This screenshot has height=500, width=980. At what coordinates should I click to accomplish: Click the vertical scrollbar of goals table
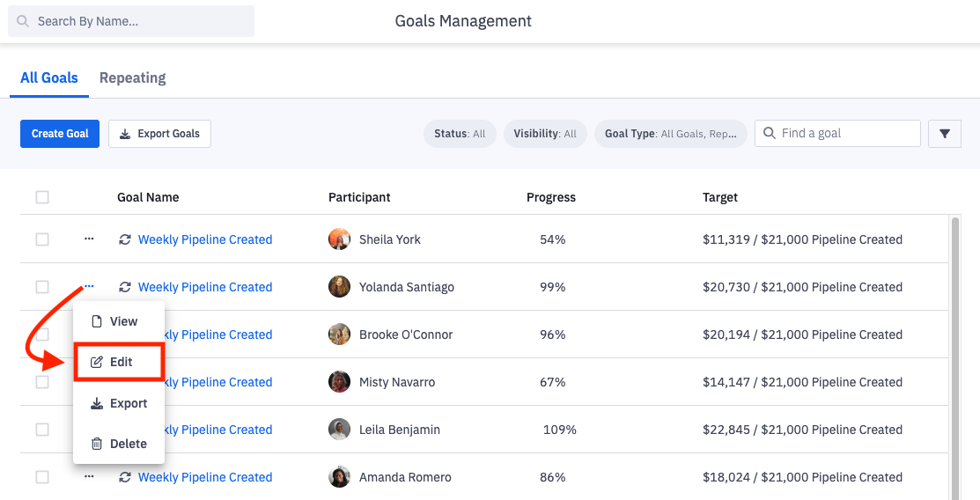tap(954, 352)
